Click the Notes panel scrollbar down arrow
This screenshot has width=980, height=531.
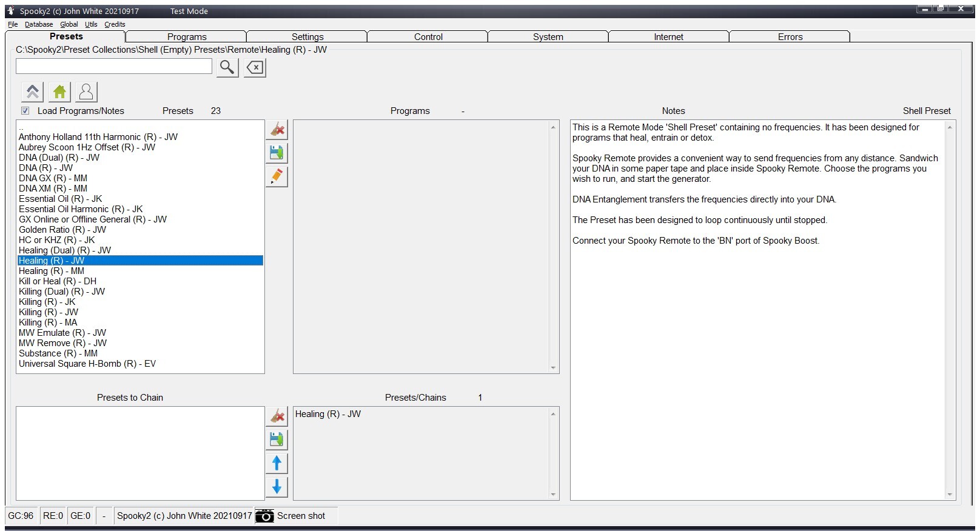pyautogui.click(x=950, y=495)
